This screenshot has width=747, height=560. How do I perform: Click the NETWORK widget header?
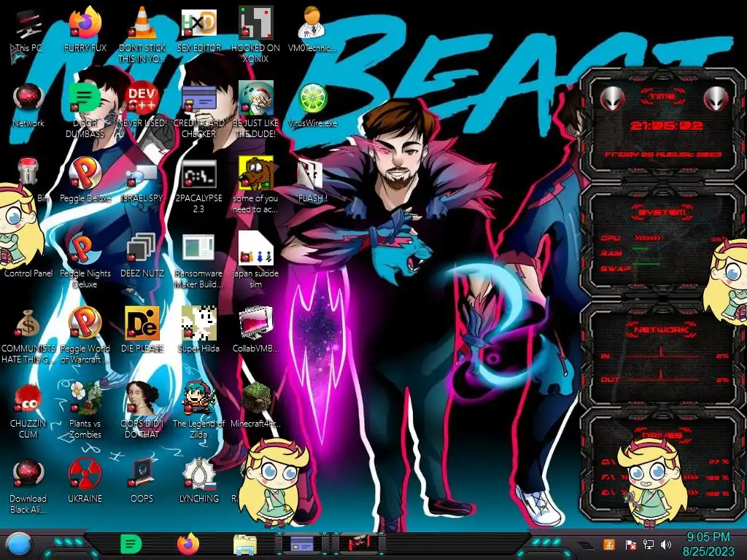tap(662, 330)
